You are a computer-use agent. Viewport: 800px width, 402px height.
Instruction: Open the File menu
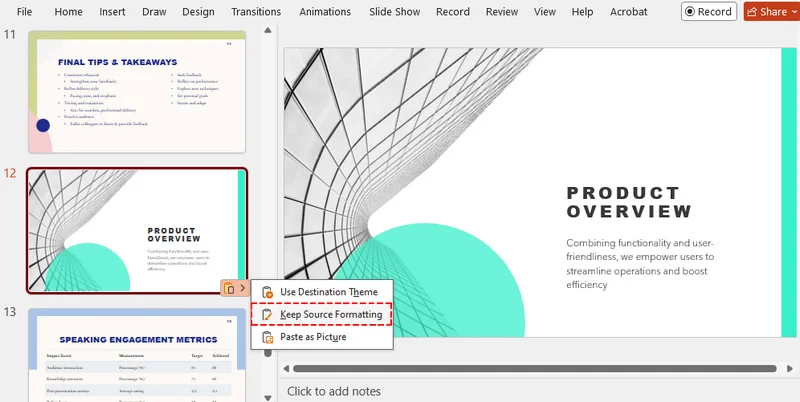pyautogui.click(x=24, y=11)
